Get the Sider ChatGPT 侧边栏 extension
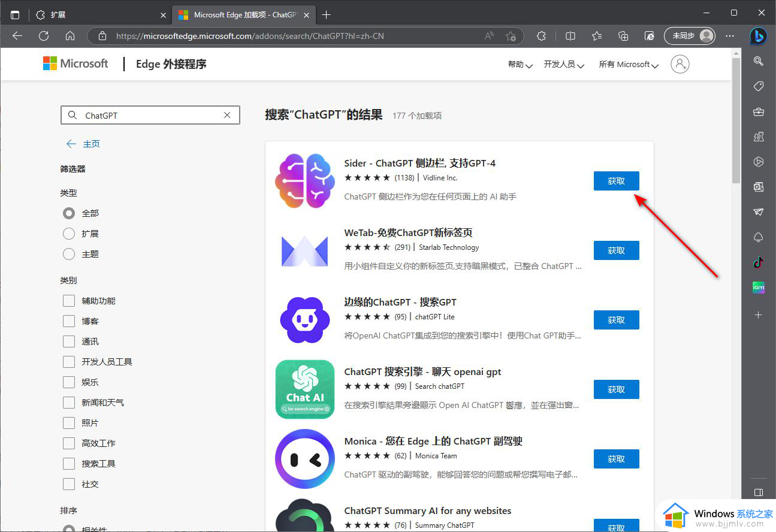This screenshot has width=776, height=532. [616, 181]
